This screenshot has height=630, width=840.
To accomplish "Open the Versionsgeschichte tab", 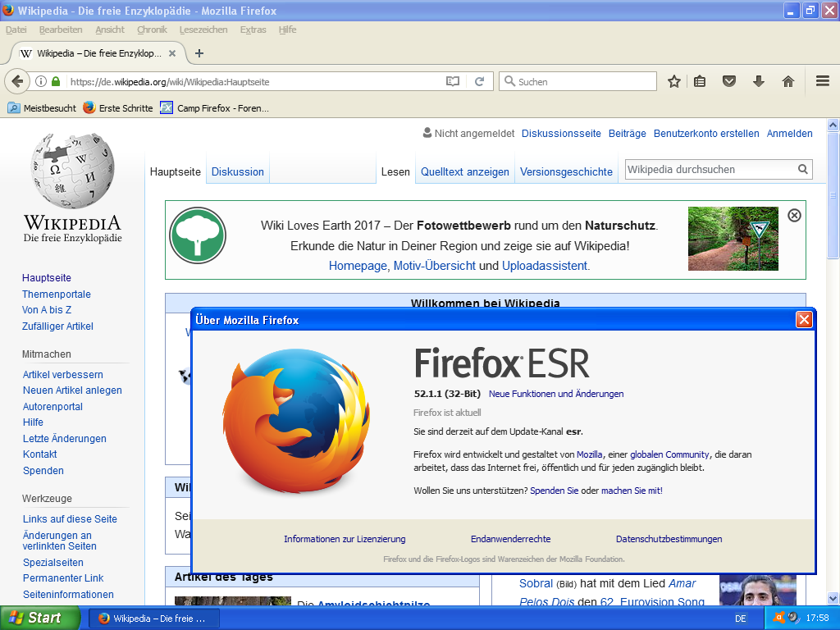I will click(x=566, y=172).
